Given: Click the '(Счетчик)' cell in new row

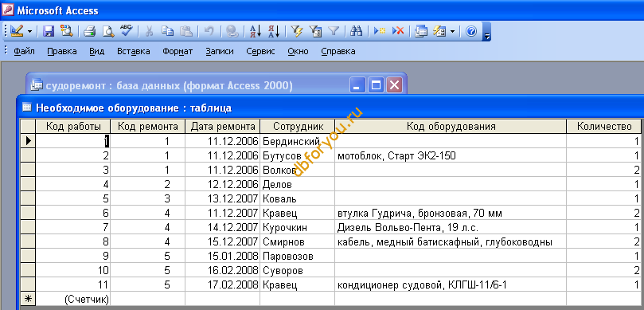Looking at the screenshot, I should pos(73,300).
